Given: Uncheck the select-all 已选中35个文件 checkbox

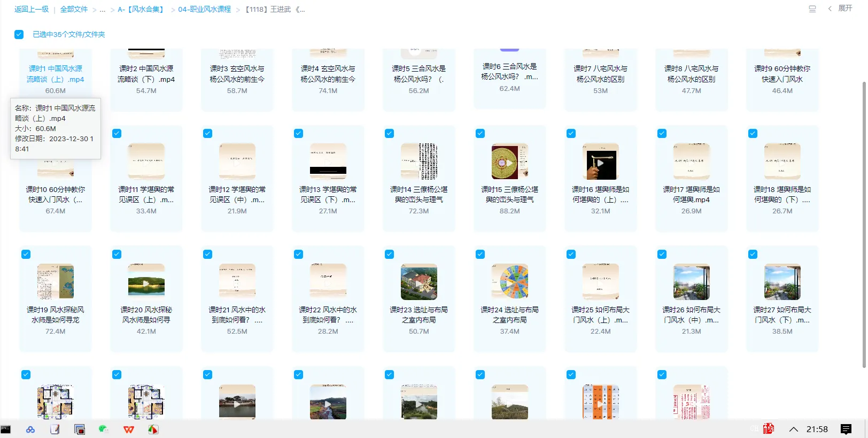Looking at the screenshot, I should coord(19,34).
